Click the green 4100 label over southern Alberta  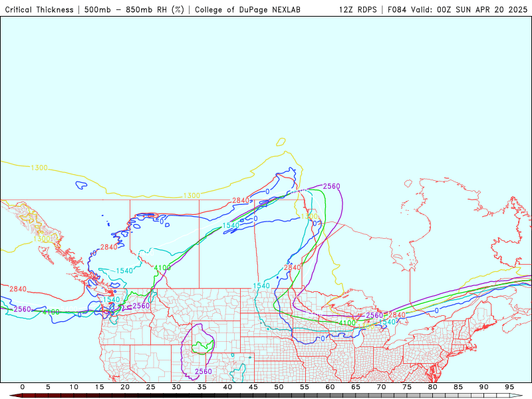click(x=162, y=268)
